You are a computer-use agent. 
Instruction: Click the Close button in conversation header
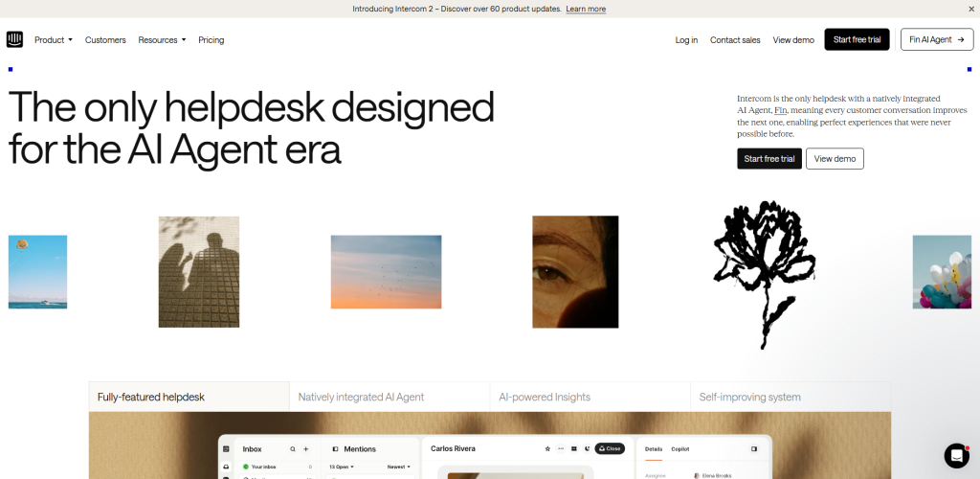(610, 448)
